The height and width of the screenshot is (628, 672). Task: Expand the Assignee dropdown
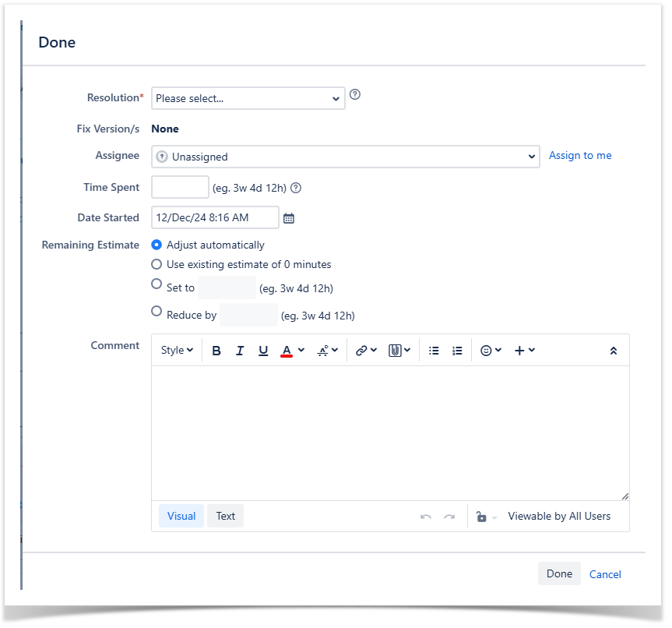[x=345, y=157]
